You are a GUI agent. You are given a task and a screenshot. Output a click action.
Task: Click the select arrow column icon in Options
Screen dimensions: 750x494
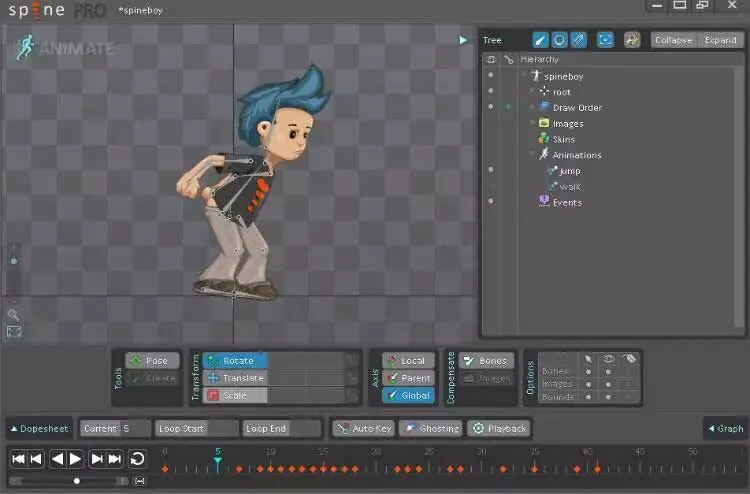click(x=588, y=359)
